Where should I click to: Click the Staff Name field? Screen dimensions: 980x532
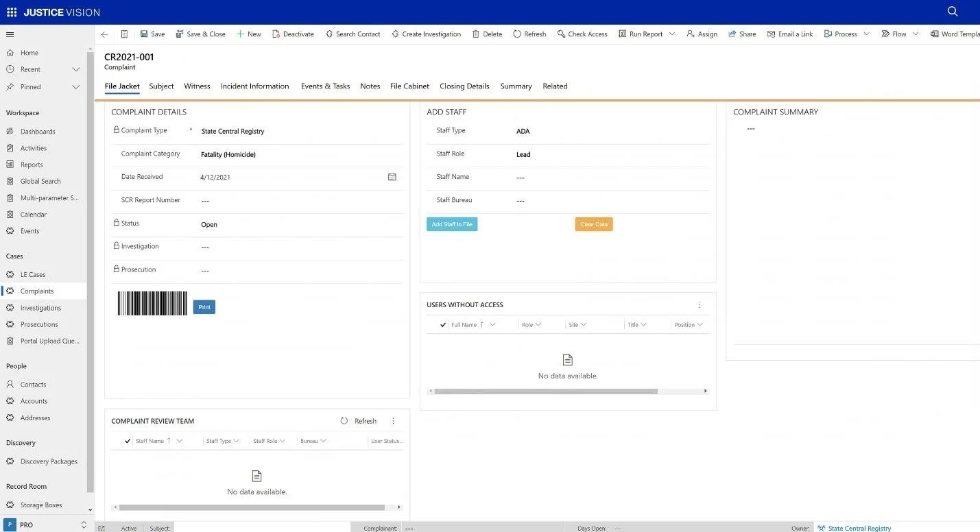[610, 178]
